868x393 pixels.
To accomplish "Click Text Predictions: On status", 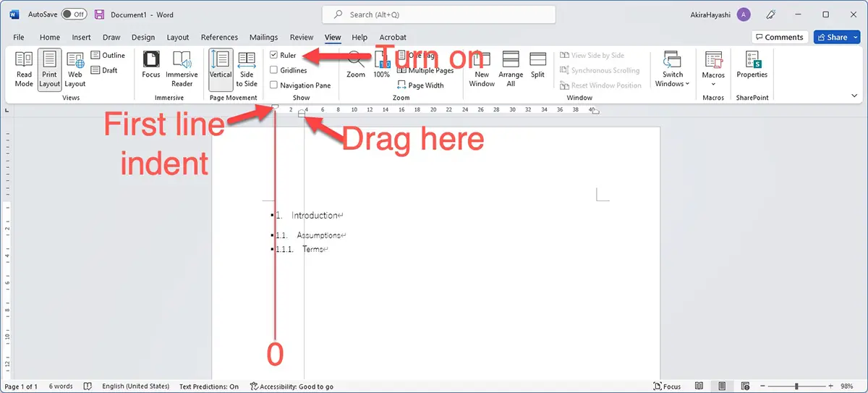I will pos(209,386).
